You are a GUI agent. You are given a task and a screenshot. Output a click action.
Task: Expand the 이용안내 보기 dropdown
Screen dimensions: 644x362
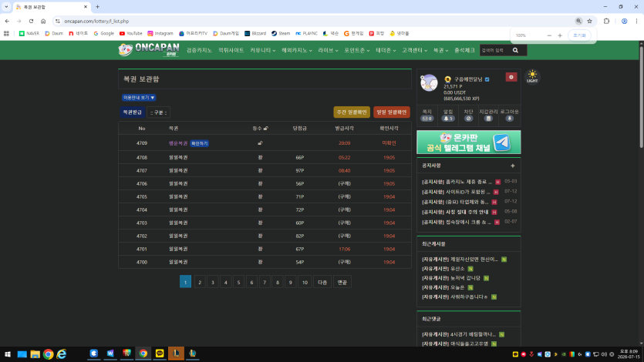[x=139, y=98]
